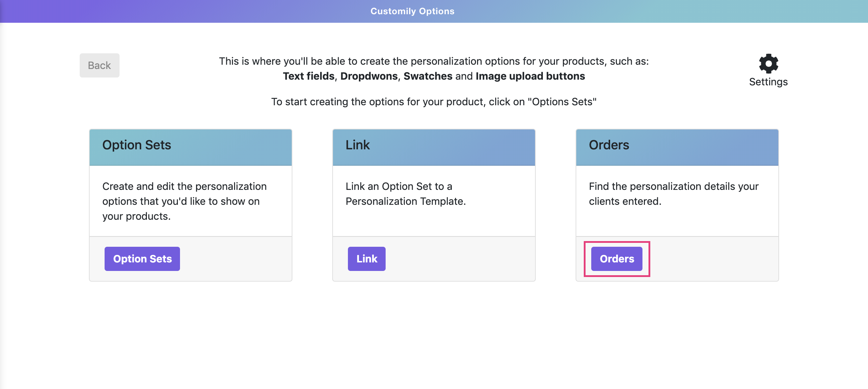Image resolution: width=868 pixels, height=389 pixels.
Task: Click the 'This is where you'll' intro sentence
Action: tap(434, 61)
